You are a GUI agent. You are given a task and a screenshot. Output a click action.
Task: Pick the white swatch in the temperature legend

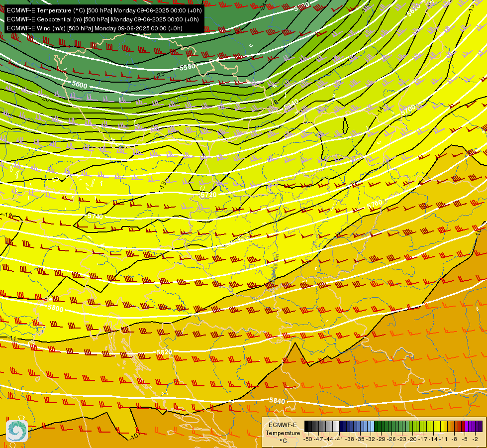point(338,427)
